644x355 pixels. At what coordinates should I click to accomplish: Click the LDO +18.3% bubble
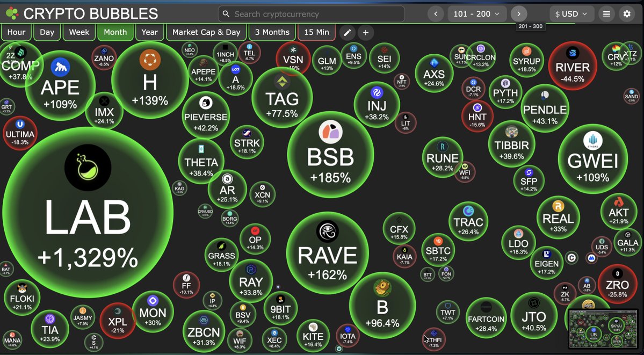tap(518, 242)
